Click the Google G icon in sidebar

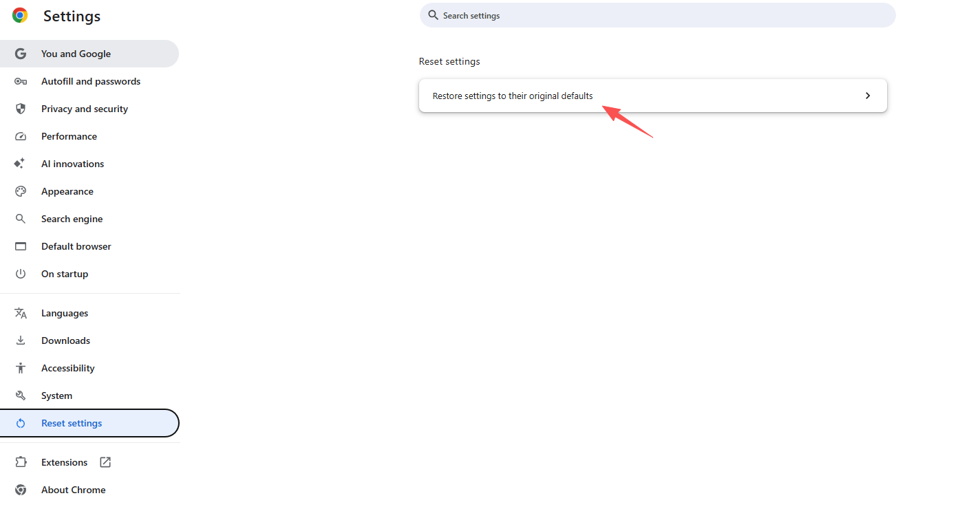tap(21, 54)
